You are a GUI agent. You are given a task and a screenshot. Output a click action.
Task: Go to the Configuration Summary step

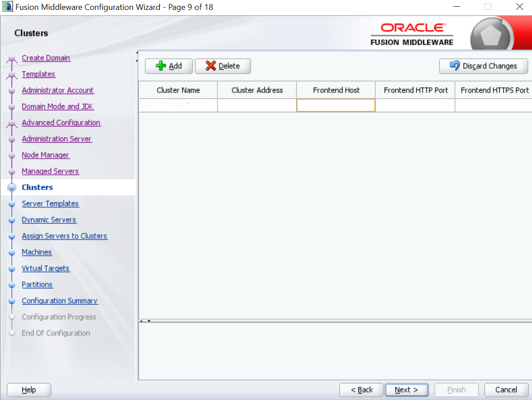[x=60, y=301]
